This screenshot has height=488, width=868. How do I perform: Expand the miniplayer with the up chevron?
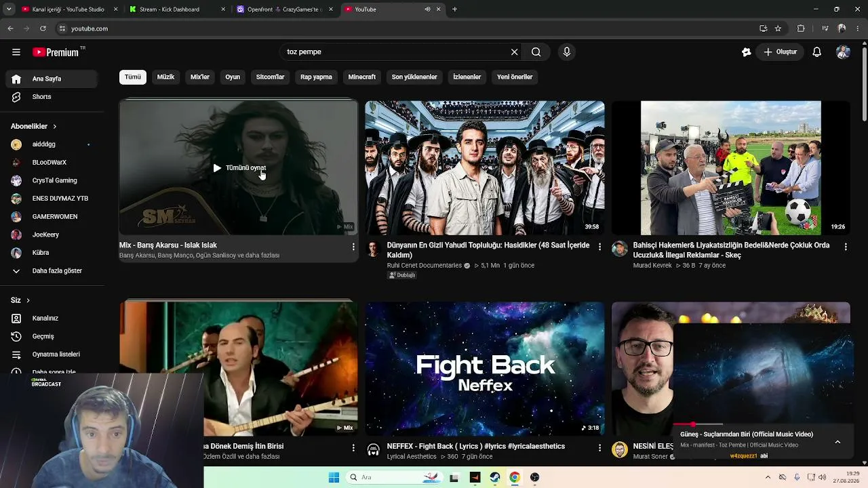837,442
